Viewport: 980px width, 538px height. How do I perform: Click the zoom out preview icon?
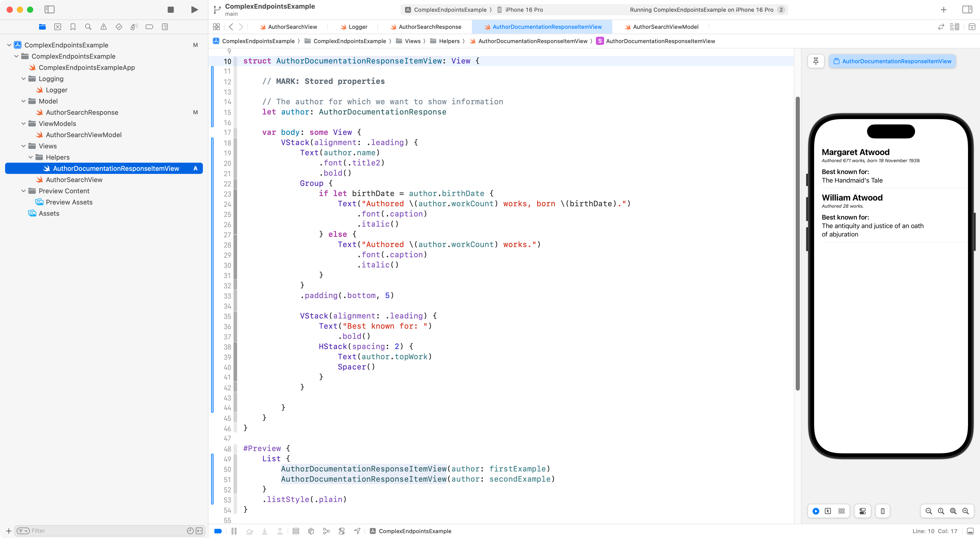tap(928, 511)
